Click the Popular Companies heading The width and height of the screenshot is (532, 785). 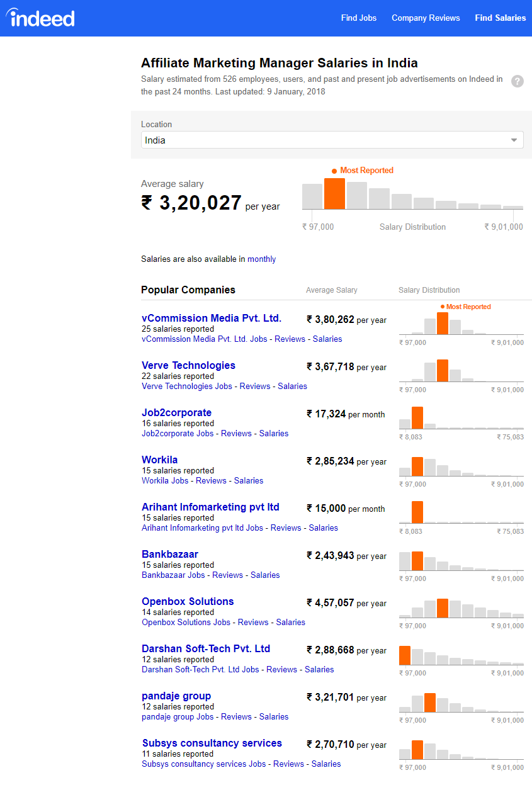pos(188,290)
